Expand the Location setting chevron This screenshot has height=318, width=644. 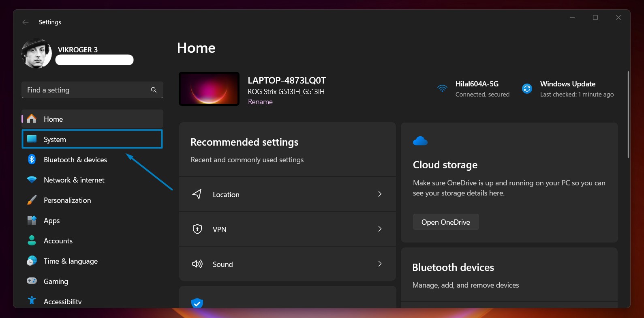click(x=380, y=194)
